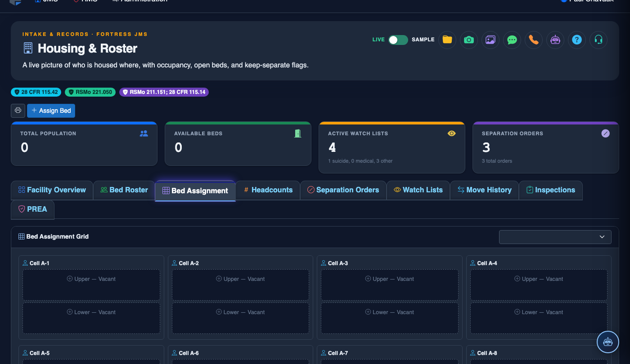Viewport: 630px width, 364px height.
Task: Click the RSMo 221.050 badge
Action: pos(90,92)
